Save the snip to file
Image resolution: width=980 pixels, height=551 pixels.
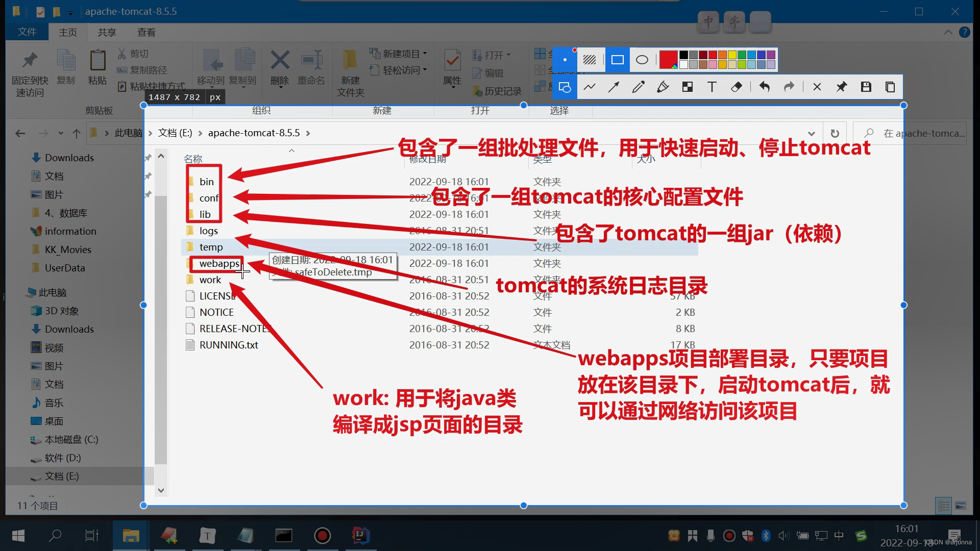click(866, 87)
